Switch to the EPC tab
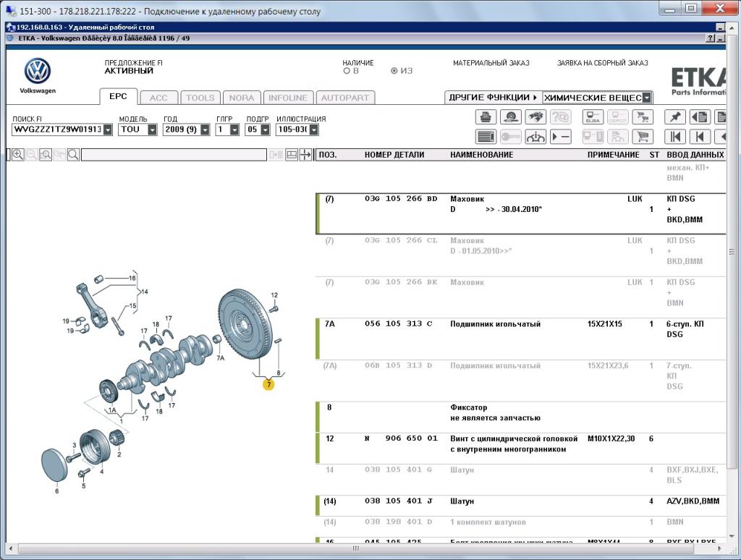The width and height of the screenshot is (741, 560). coord(118,96)
